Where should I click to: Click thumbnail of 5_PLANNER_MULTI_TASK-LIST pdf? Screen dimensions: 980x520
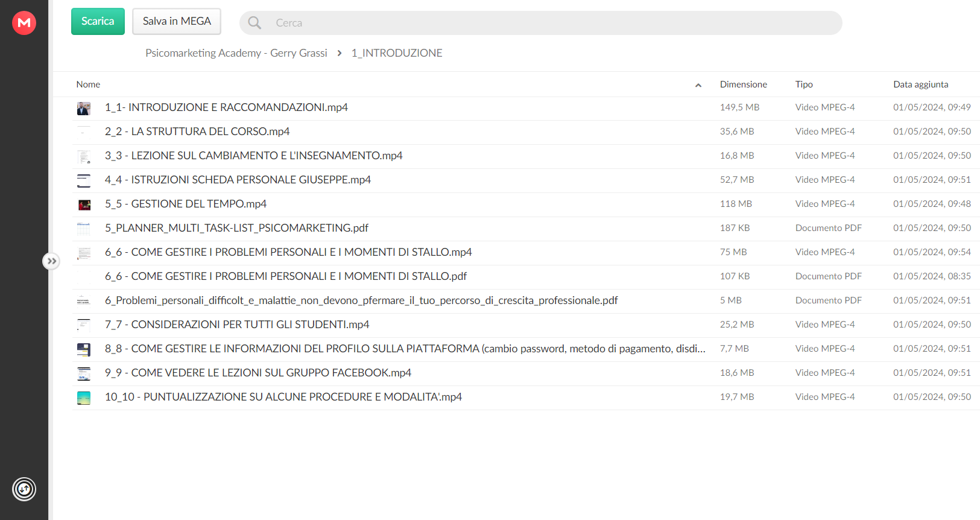[84, 229]
